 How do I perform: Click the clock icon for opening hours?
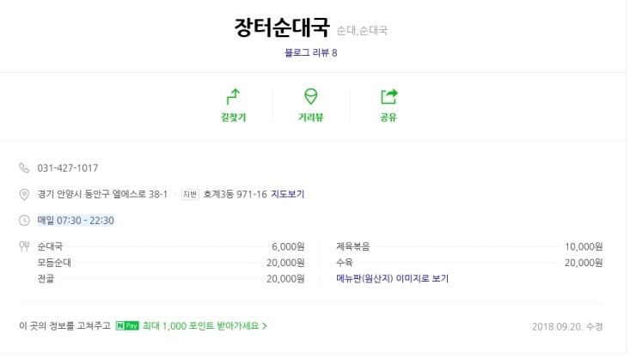(24, 221)
